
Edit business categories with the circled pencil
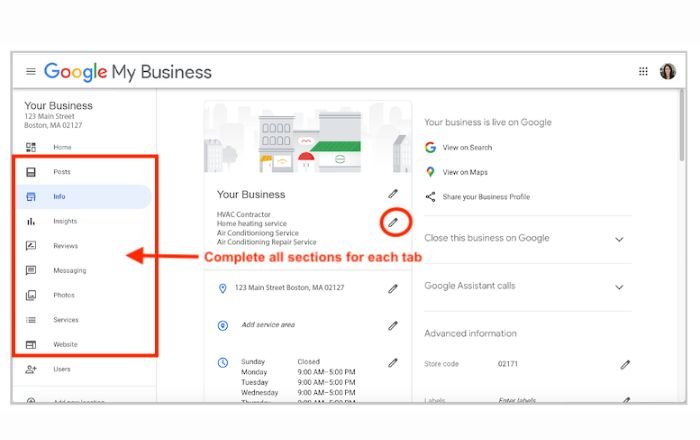(x=393, y=222)
